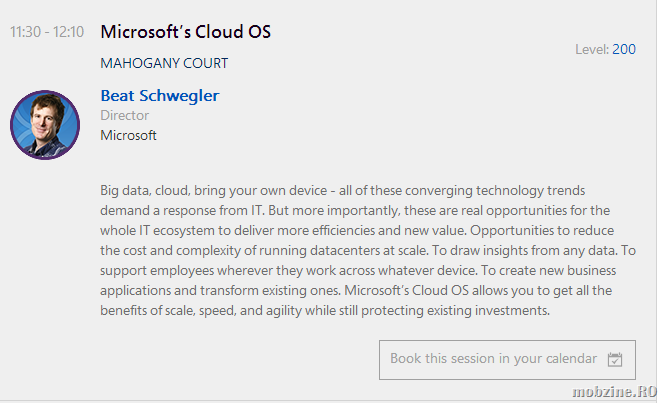The height and width of the screenshot is (403, 663).
Task: Click the Level: label text
Action: [x=592, y=49]
